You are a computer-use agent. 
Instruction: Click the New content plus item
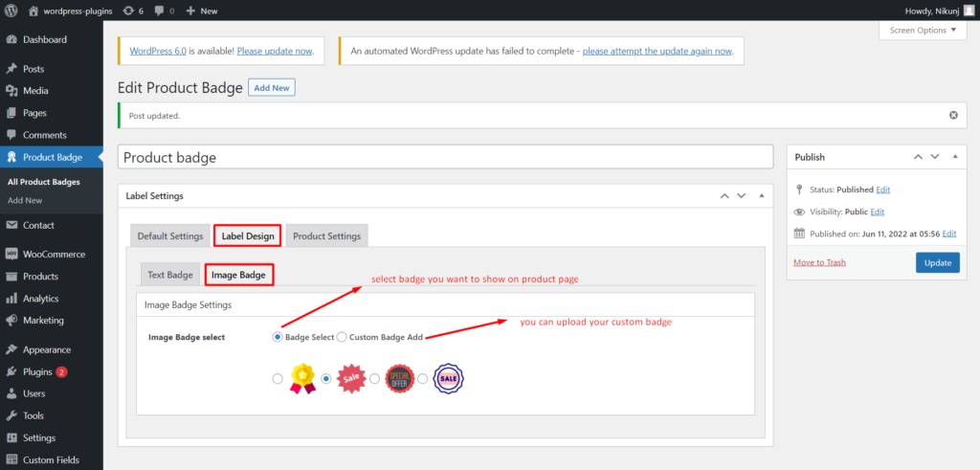(x=202, y=11)
